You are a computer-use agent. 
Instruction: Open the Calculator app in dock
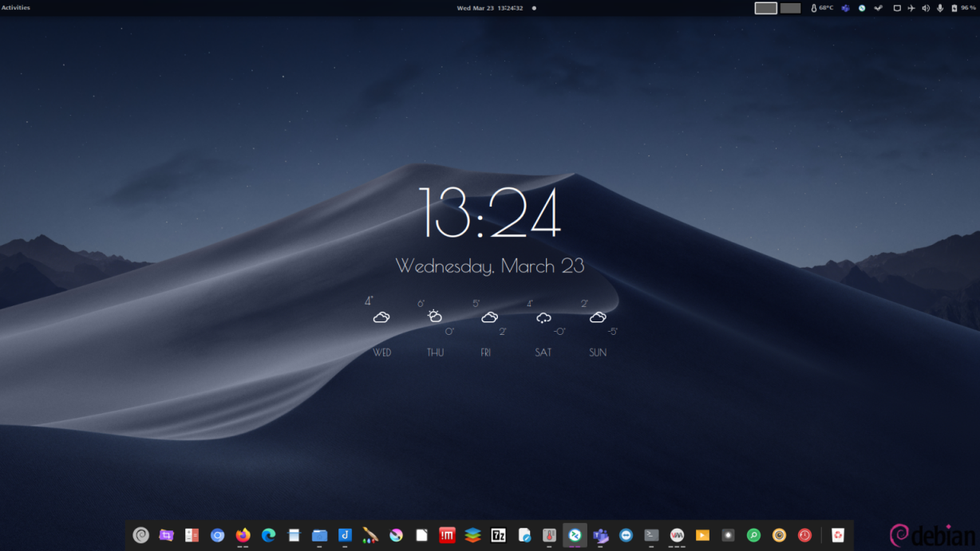coord(192,535)
